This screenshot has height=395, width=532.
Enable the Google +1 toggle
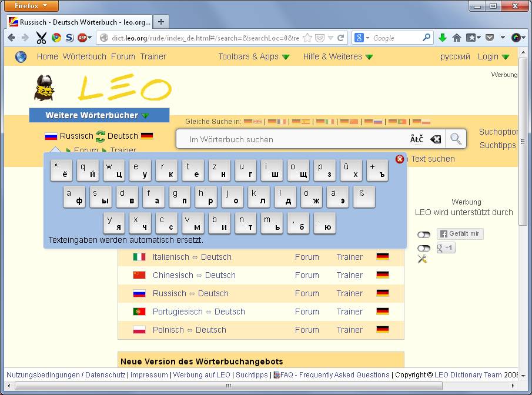[424, 247]
